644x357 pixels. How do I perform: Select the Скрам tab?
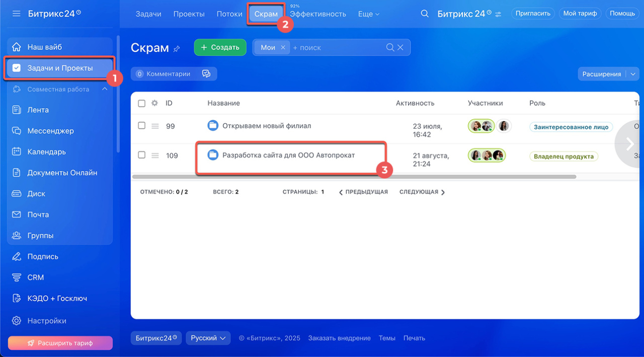coord(266,14)
